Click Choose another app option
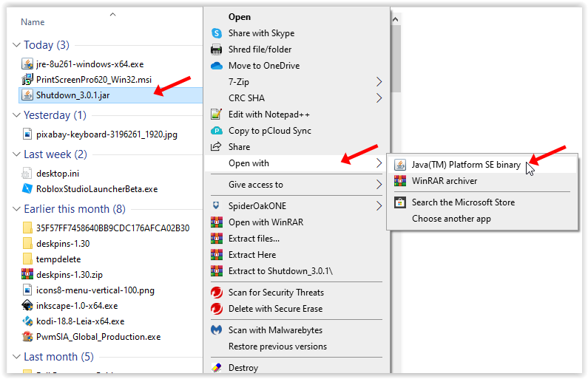This screenshot has height=379, width=588. [451, 219]
